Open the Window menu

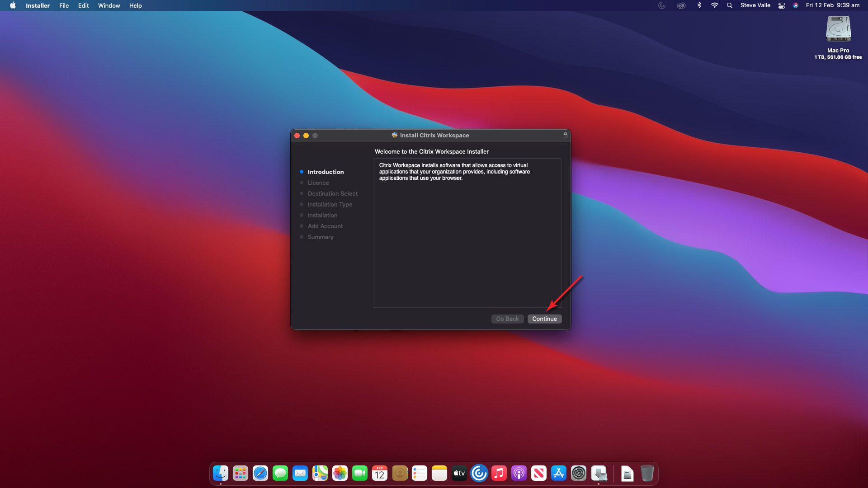(x=109, y=5)
